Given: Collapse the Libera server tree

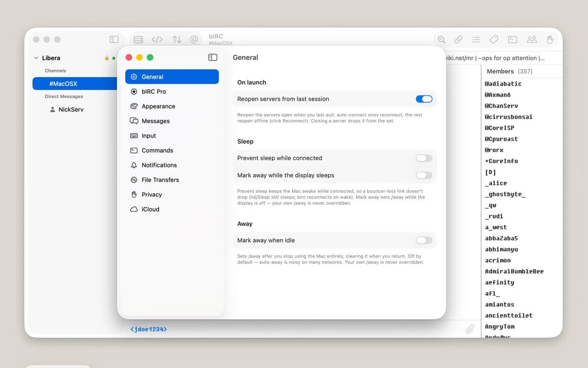Looking at the screenshot, I should tap(36, 58).
